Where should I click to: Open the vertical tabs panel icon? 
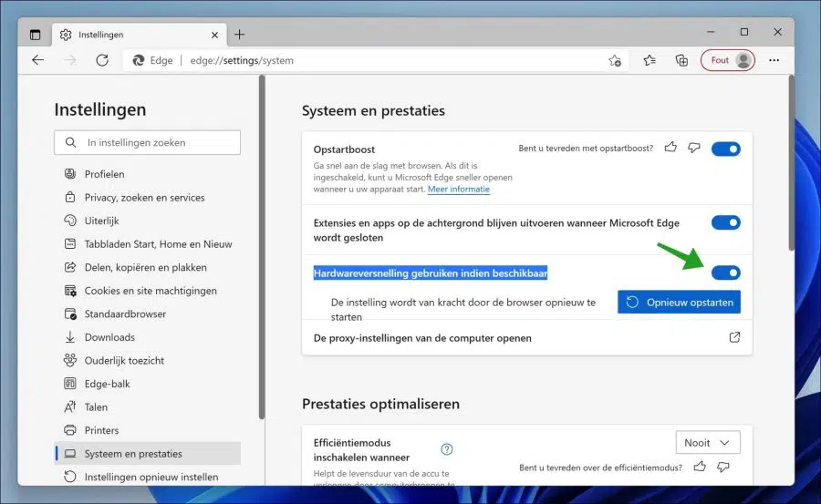coord(35,35)
